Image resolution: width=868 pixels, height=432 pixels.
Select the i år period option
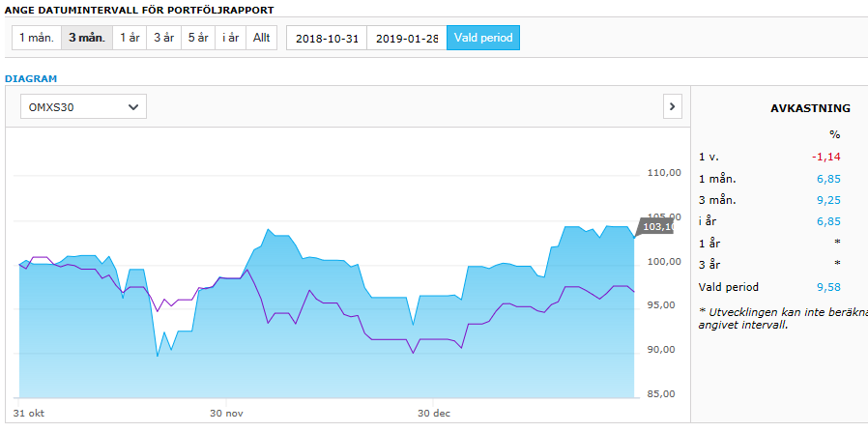tap(230, 39)
